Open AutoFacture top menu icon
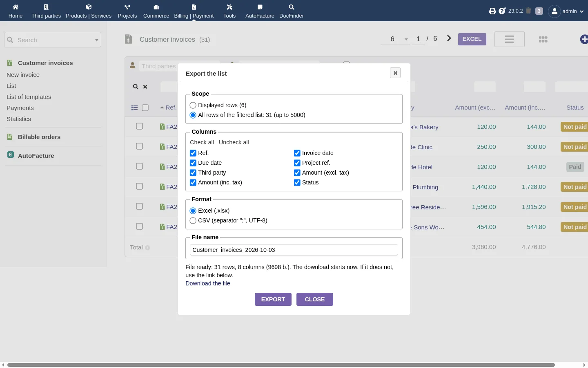 [x=260, y=7]
